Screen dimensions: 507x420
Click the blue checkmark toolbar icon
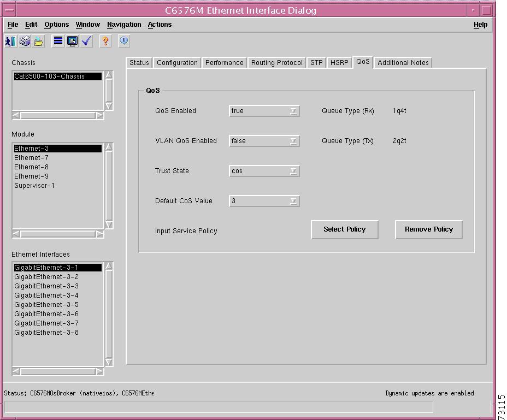point(86,41)
